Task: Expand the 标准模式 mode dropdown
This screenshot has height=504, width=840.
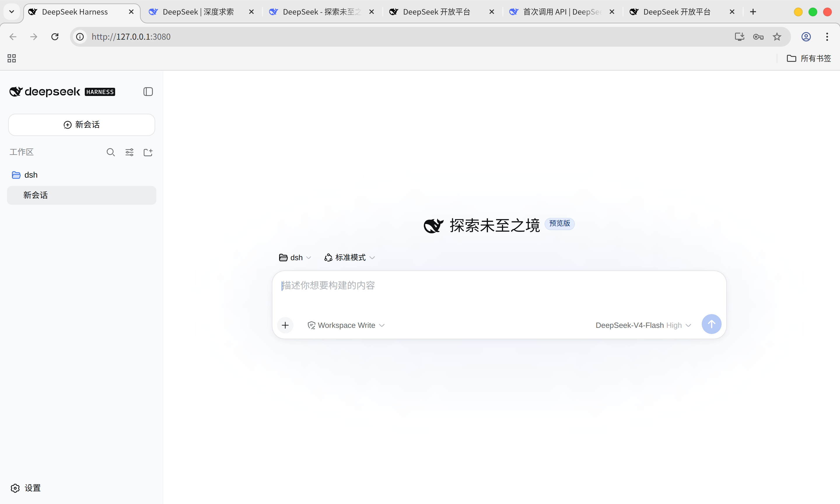Action: coord(349,258)
